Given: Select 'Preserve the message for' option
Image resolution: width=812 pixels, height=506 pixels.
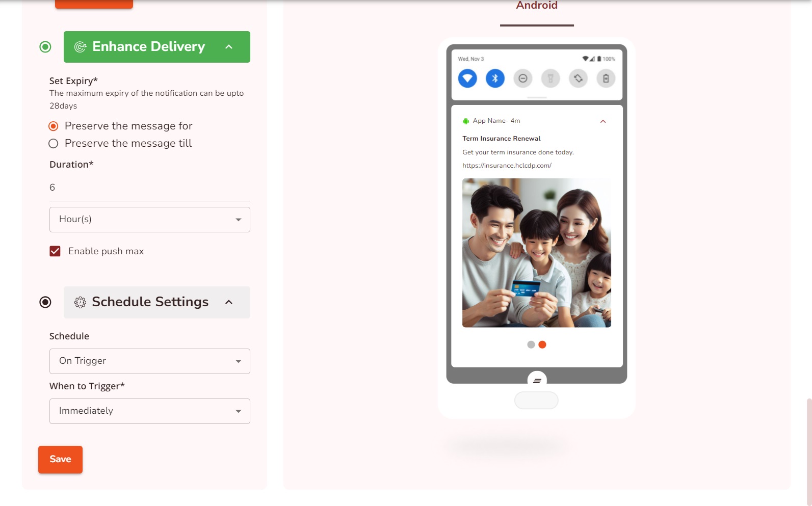Looking at the screenshot, I should 54,126.
